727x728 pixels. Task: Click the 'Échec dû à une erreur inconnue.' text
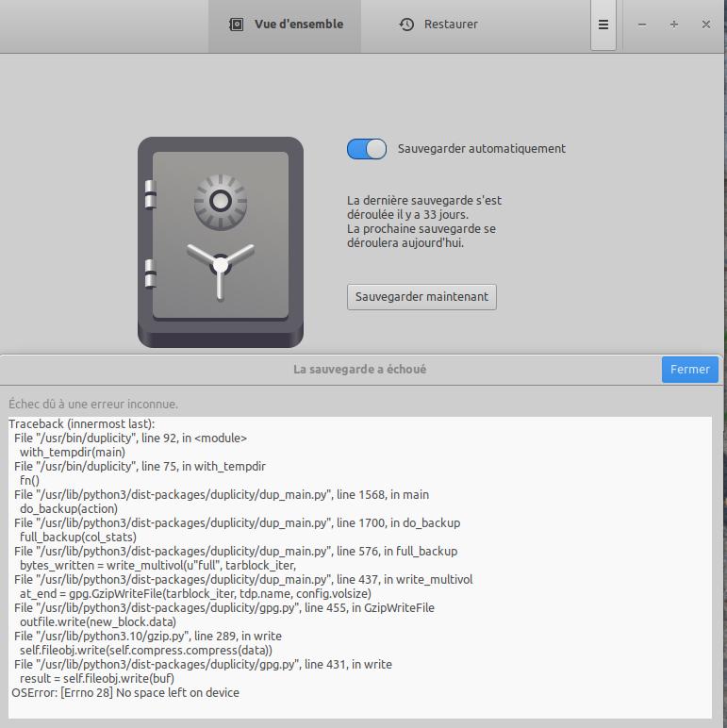pyautogui.click(x=93, y=405)
